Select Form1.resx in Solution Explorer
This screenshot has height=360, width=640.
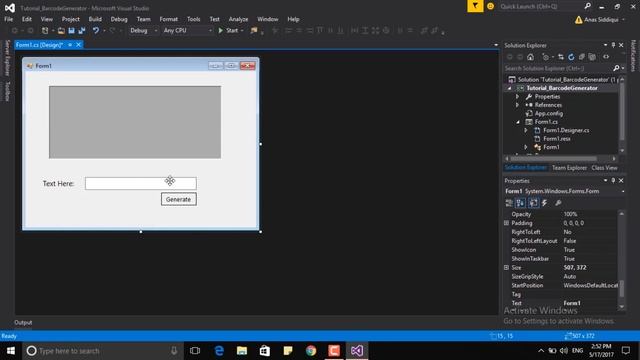coord(557,139)
